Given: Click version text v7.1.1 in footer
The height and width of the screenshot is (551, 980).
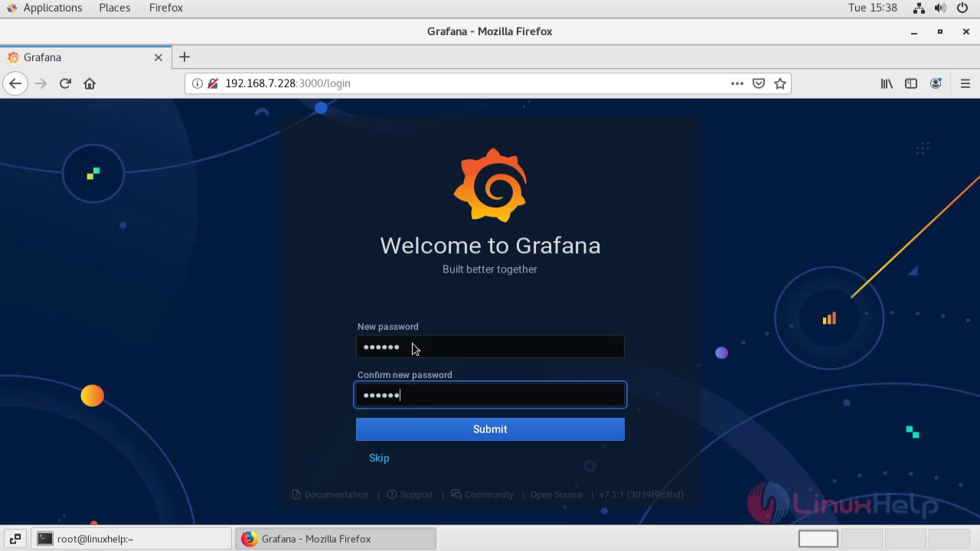Looking at the screenshot, I should coord(642,494).
